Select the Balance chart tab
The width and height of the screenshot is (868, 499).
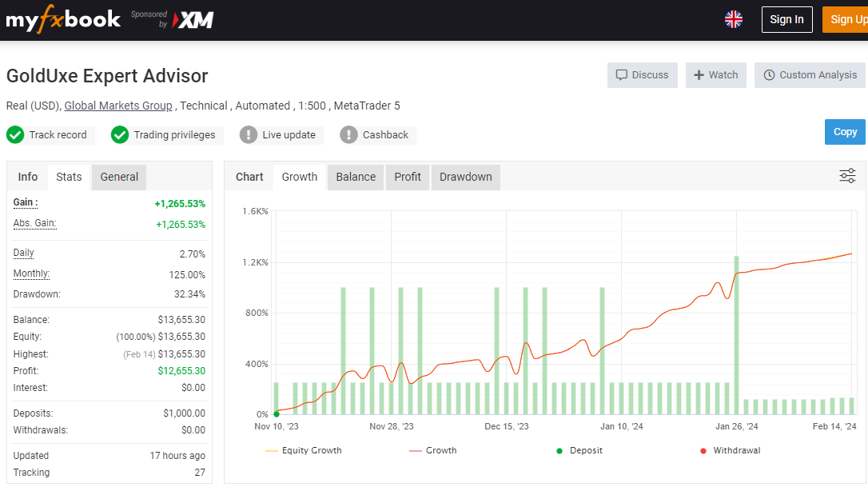click(356, 178)
